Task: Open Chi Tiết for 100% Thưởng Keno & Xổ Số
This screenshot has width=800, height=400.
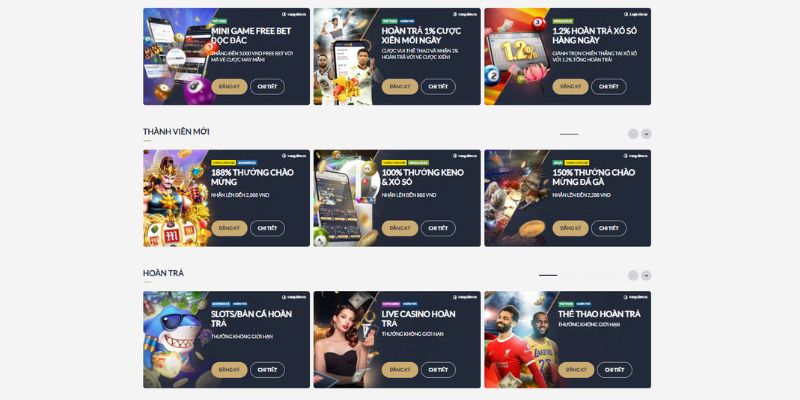Action: (438, 228)
